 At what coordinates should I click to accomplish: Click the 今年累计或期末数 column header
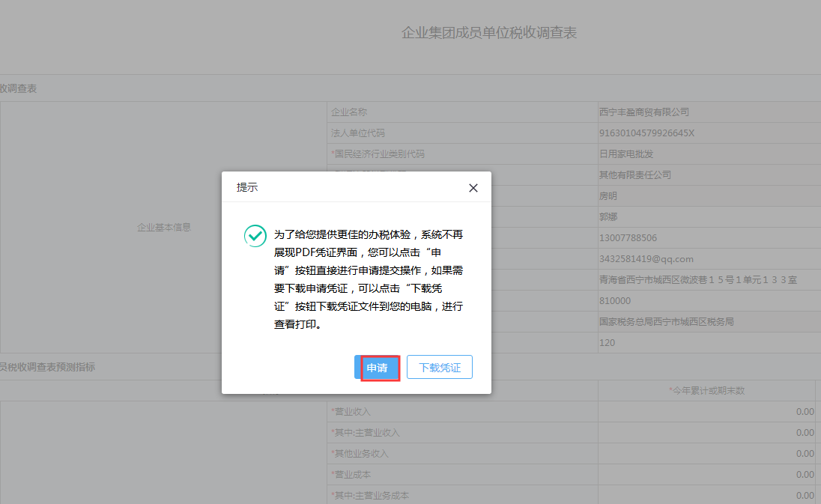[707, 390]
